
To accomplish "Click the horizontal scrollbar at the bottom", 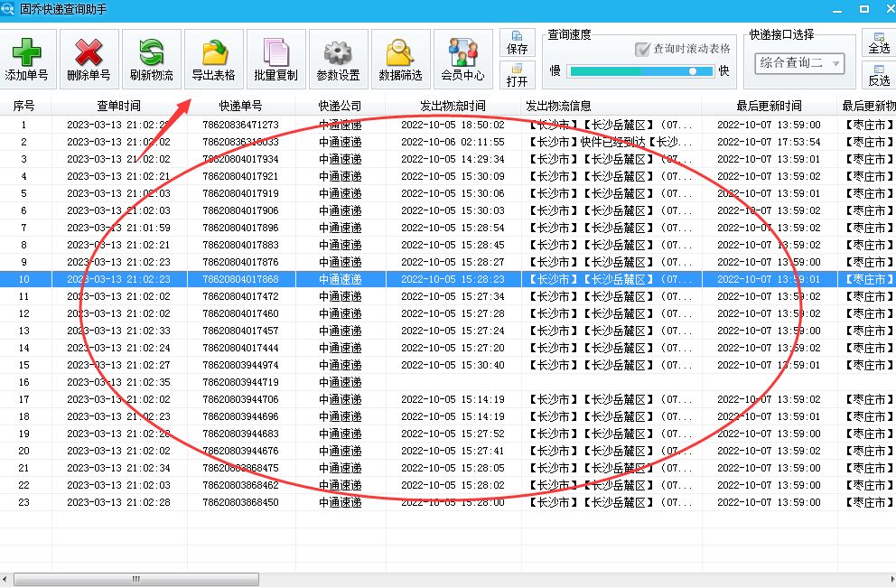I will tap(135, 576).
